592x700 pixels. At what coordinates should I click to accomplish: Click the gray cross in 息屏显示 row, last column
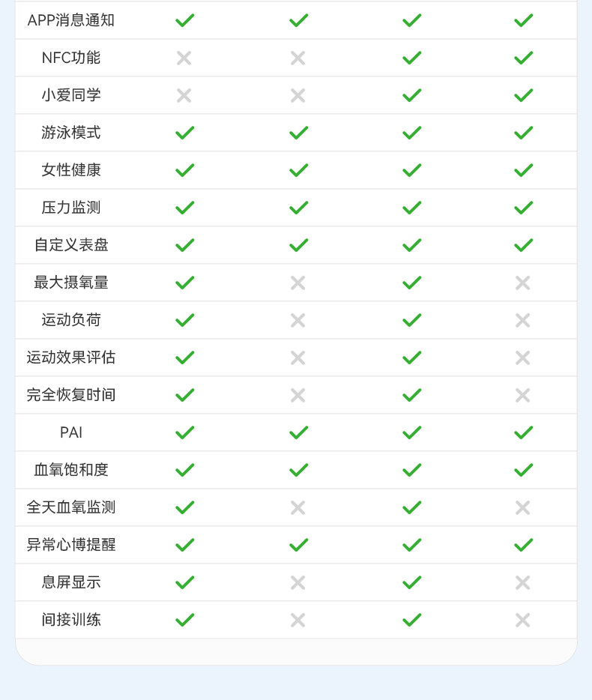click(523, 582)
